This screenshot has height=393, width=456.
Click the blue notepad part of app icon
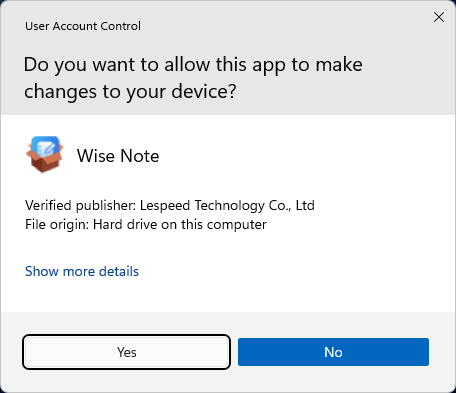click(x=46, y=148)
